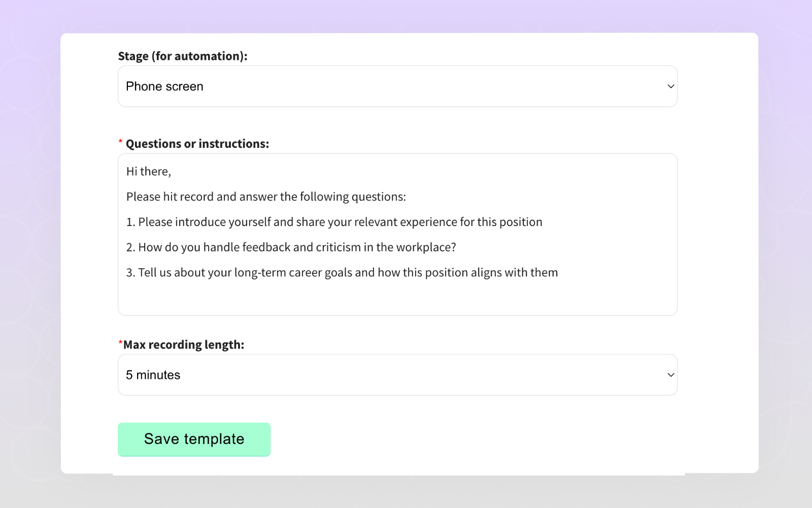
Task: Select the 5 minutes value text
Action: (x=153, y=375)
